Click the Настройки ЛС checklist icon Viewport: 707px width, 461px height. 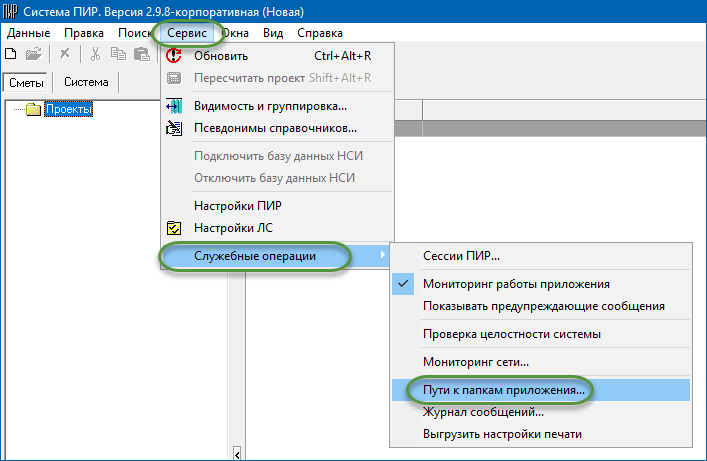tap(174, 228)
